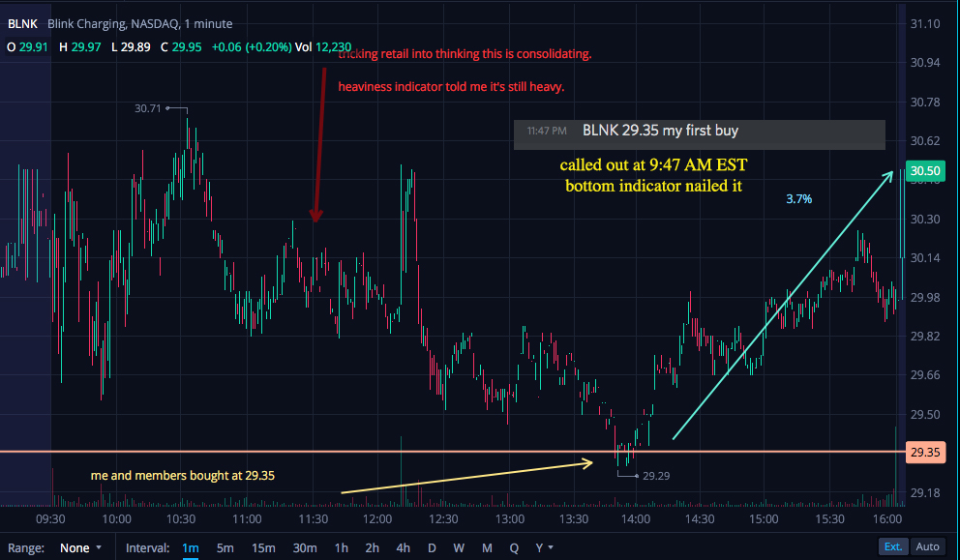The image size is (960, 560).
Task: Toggle the Auto scale button
Action: tap(927, 546)
